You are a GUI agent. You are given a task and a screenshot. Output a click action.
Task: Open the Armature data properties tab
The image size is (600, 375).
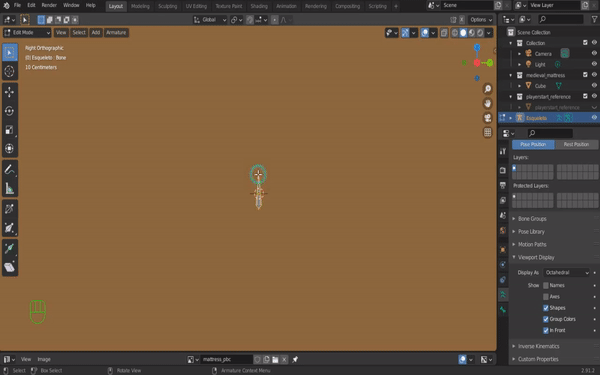pyautogui.click(x=503, y=295)
